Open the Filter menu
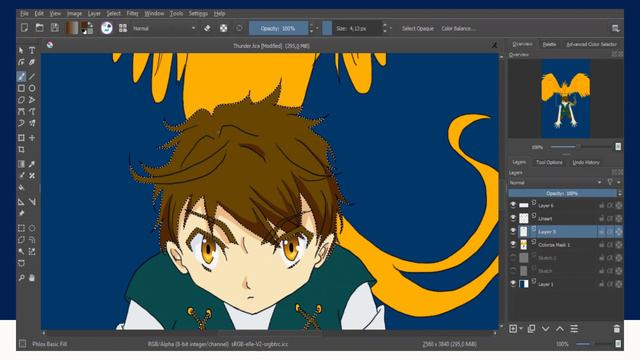The width and height of the screenshot is (640, 360). pos(132,13)
